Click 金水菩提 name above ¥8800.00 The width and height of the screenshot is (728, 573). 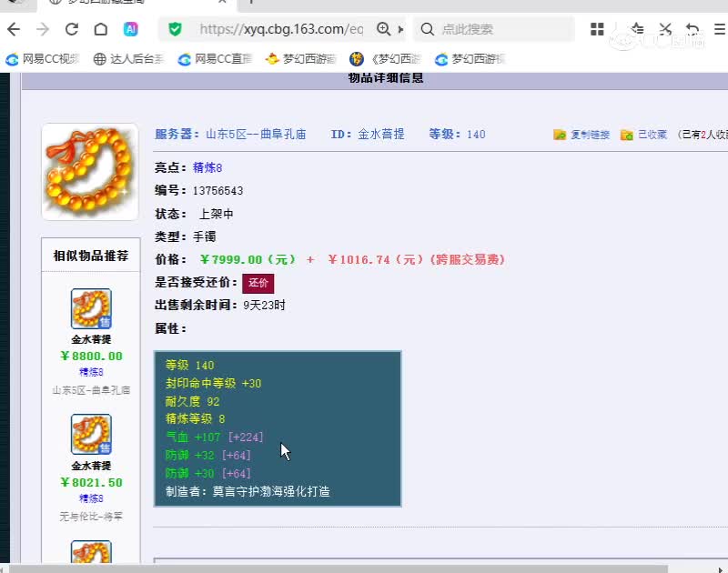coord(91,339)
